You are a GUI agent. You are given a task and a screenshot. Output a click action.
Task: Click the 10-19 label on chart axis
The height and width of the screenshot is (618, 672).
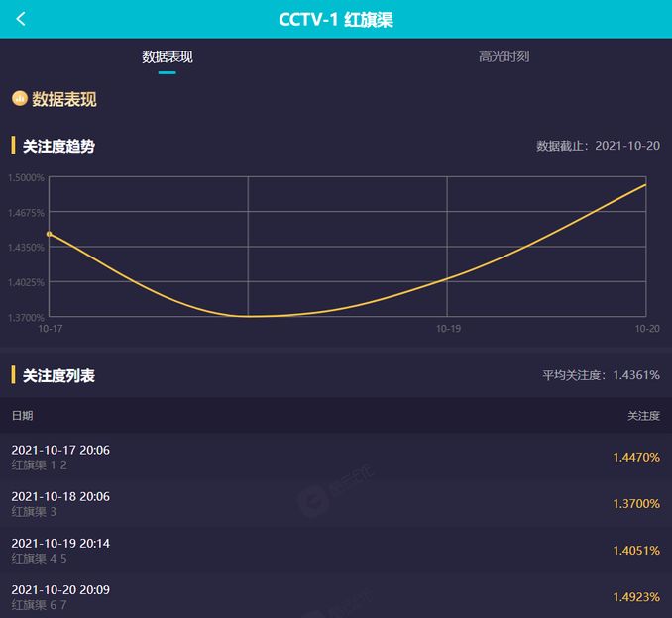448,329
